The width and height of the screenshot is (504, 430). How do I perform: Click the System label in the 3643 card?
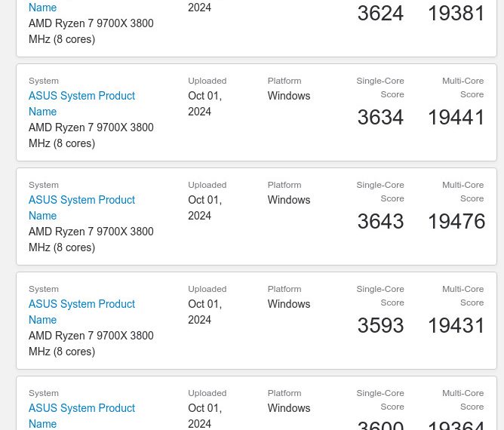pyautogui.click(x=44, y=185)
